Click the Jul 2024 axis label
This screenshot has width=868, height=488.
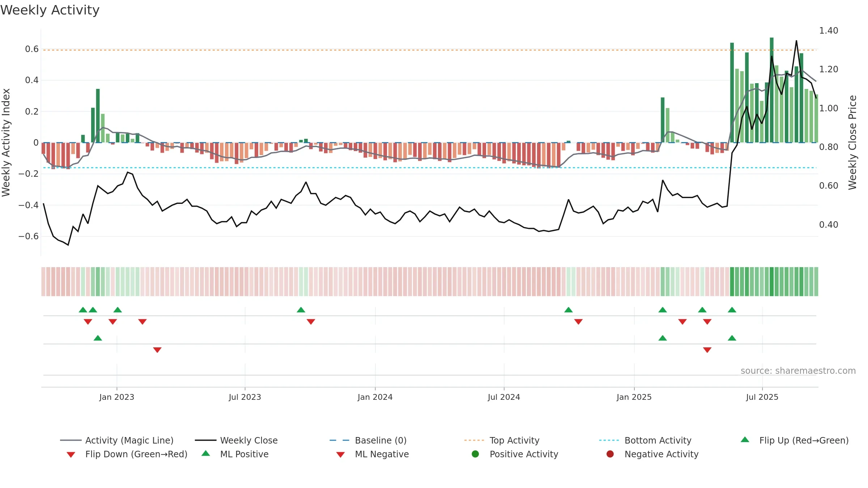(x=504, y=397)
